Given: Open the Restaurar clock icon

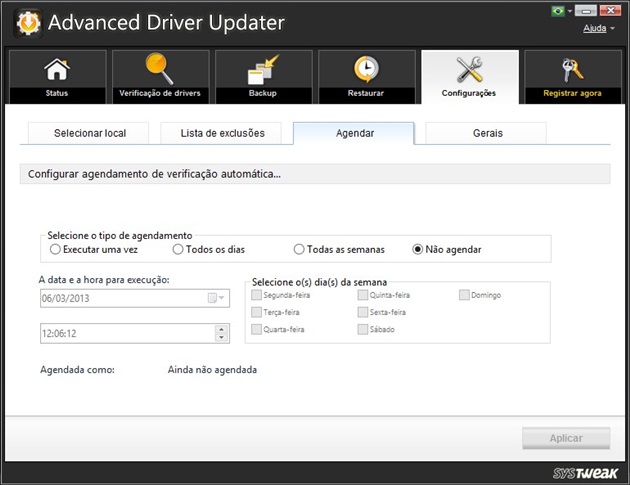Looking at the screenshot, I should (366, 69).
